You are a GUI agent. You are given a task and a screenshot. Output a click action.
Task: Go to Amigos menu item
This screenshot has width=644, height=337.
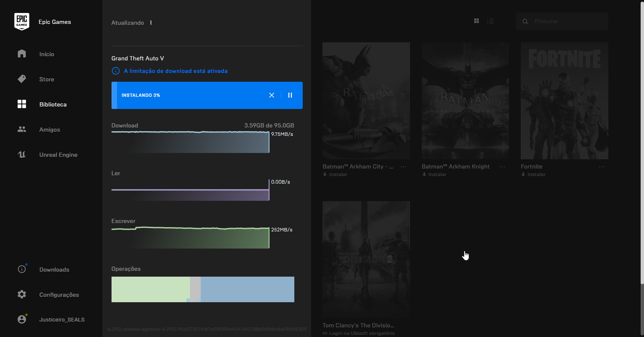click(x=49, y=130)
